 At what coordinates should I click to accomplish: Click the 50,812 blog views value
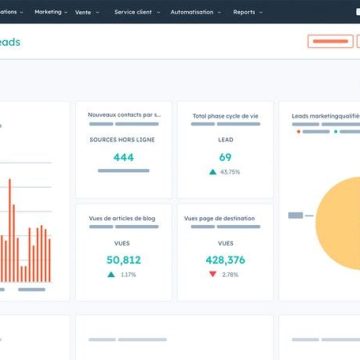point(124,260)
